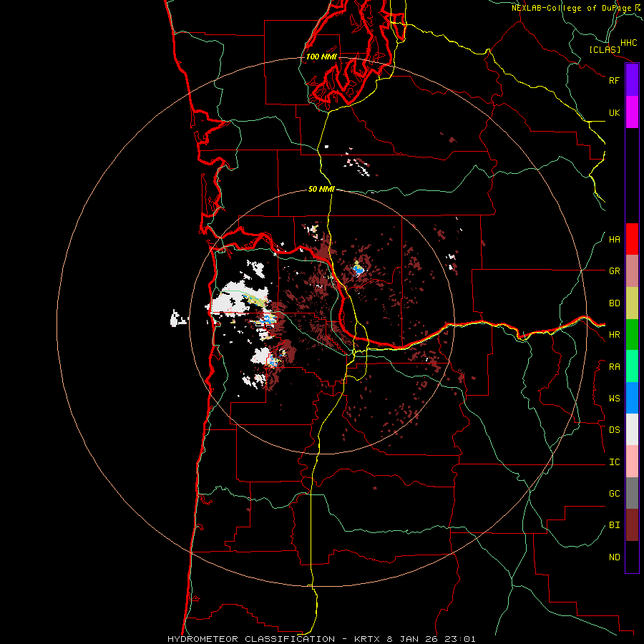Click the bright green RA legend swatch
Screen dimensions: 644x644
tap(632, 366)
